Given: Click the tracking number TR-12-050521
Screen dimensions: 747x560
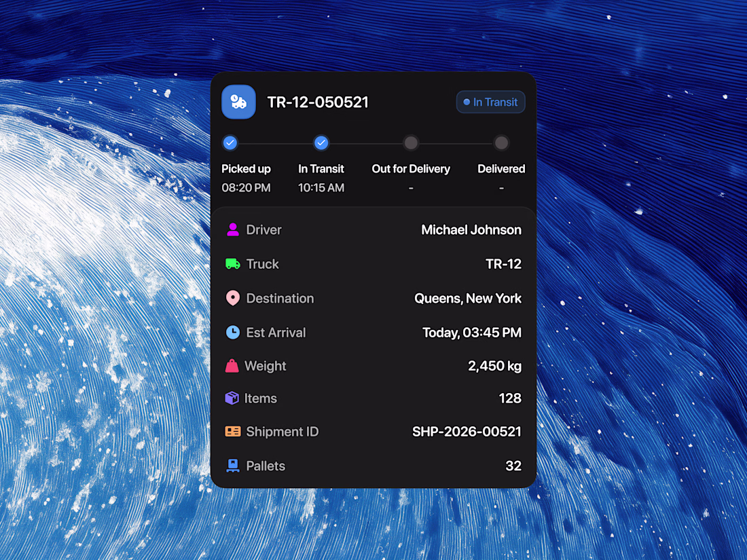Looking at the screenshot, I should coord(318,102).
